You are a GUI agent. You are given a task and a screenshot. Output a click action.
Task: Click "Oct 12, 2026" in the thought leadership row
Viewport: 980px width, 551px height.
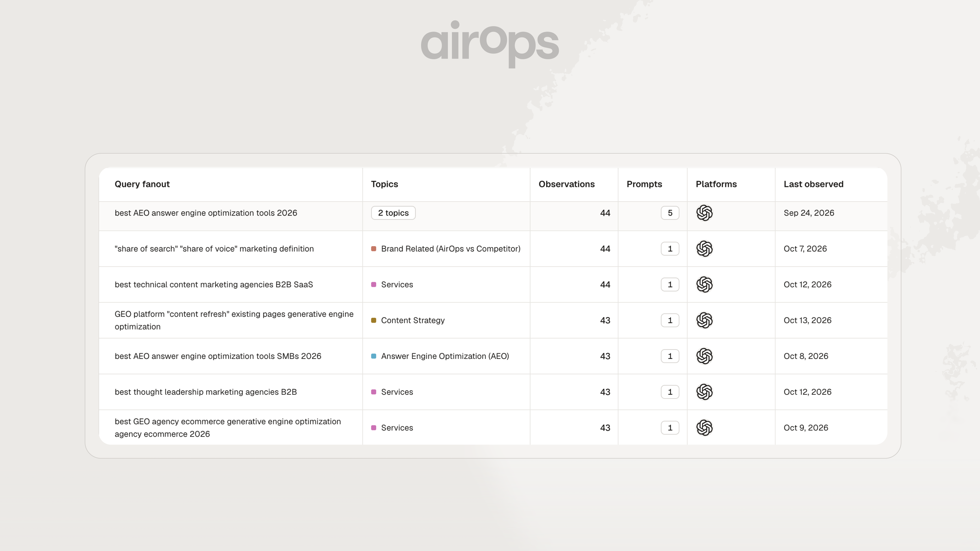click(x=807, y=392)
